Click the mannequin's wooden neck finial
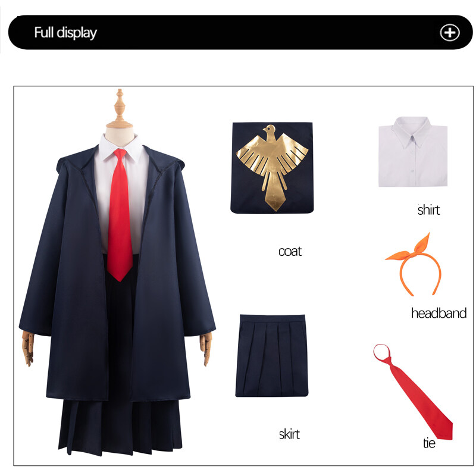476x476 pixels. coord(120,108)
